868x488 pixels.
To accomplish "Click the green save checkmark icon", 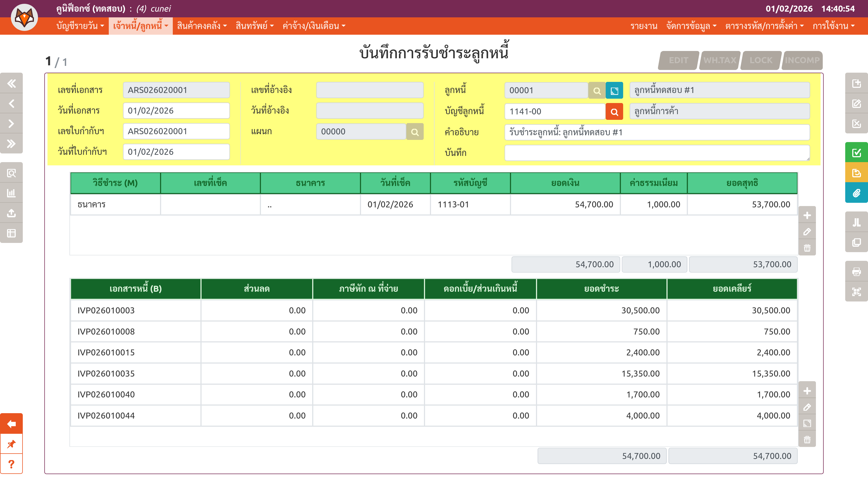I will 856,153.
